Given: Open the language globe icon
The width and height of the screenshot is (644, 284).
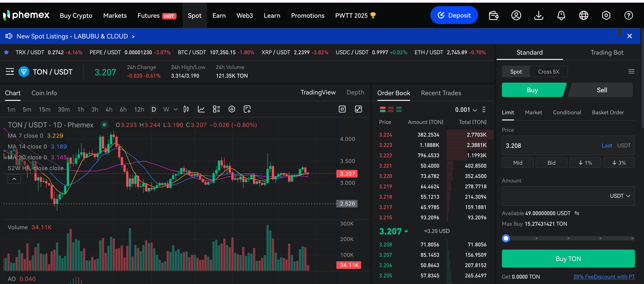Looking at the screenshot, I should (584, 16).
